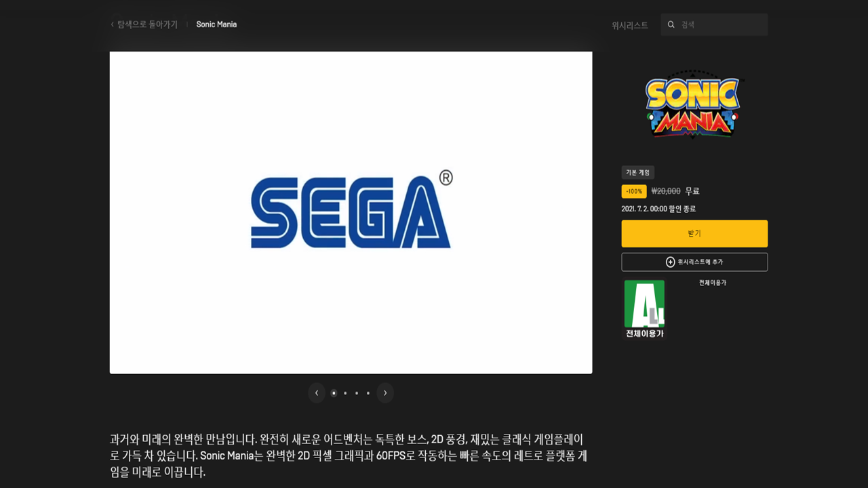
Task: Click the ₩20,000 original price
Action: [666, 191]
